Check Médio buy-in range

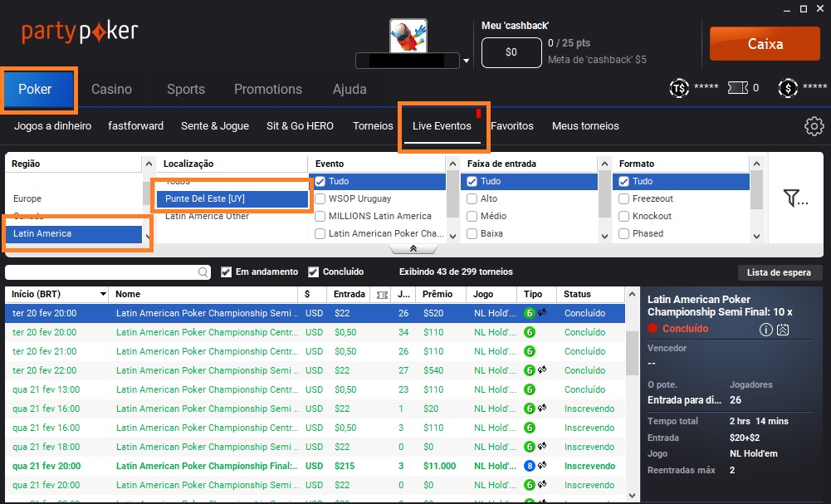pyautogui.click(x=472, y=216)
